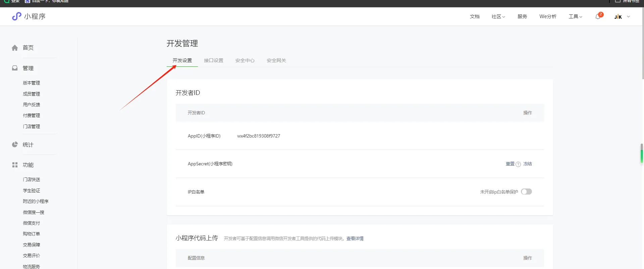Screen dimensions: 644x269
Task: Open 付费管理 in the sidebar
Action: [x=32, y=115]
